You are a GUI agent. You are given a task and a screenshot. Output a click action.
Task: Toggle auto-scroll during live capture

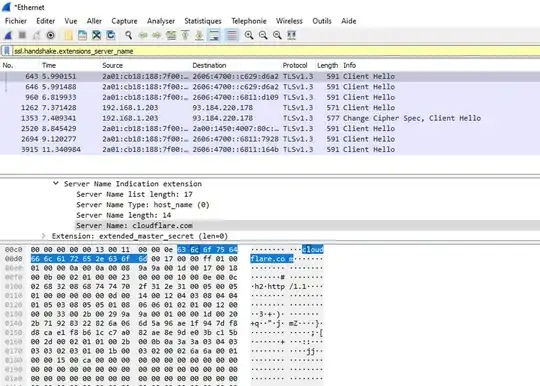(x=214, y=35)
